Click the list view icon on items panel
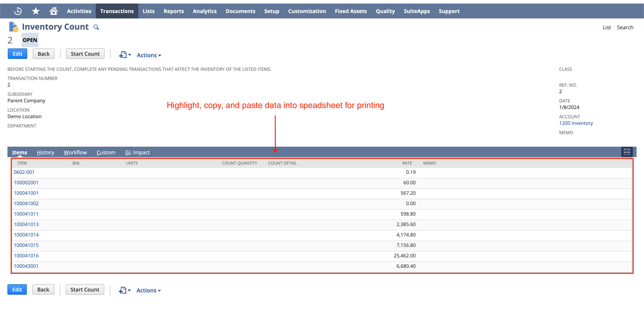This screenshot has height=313, width=644. point(627,152)
